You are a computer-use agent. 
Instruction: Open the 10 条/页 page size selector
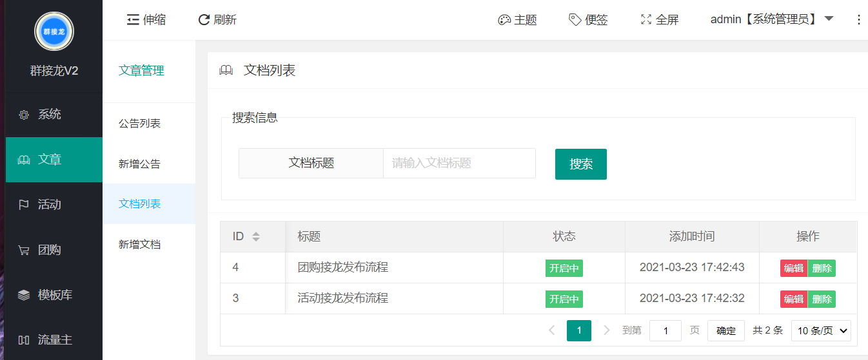(x=821, y=331)
